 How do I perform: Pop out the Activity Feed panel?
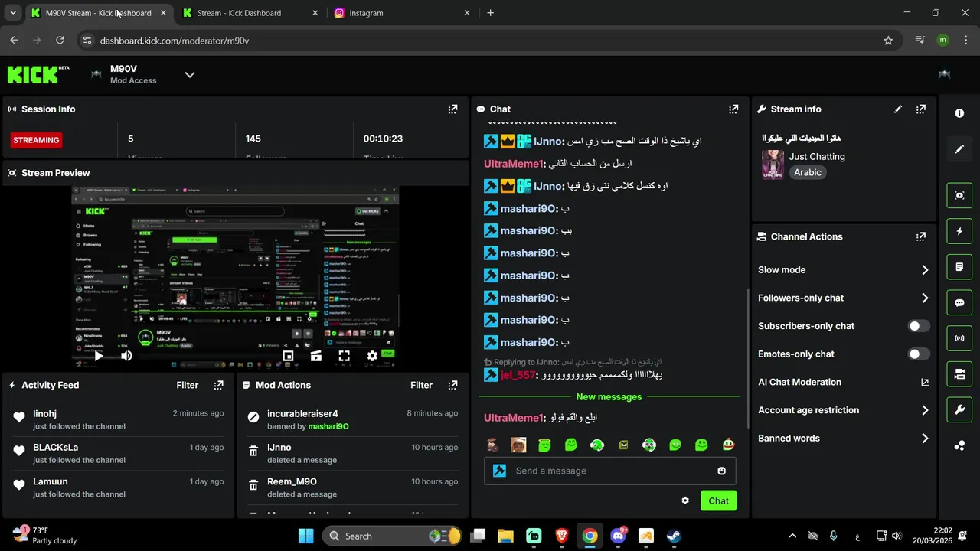pos(219,385)
